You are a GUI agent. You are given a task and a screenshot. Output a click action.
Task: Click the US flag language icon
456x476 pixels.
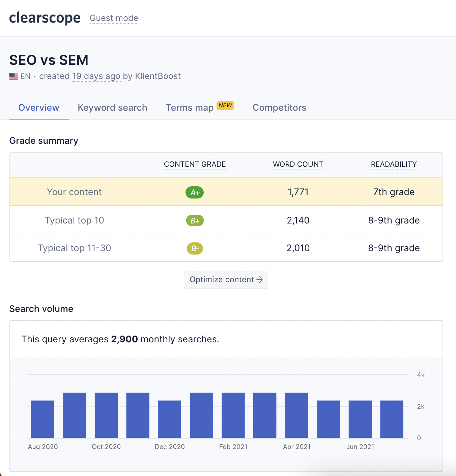[x=14, y=76]
